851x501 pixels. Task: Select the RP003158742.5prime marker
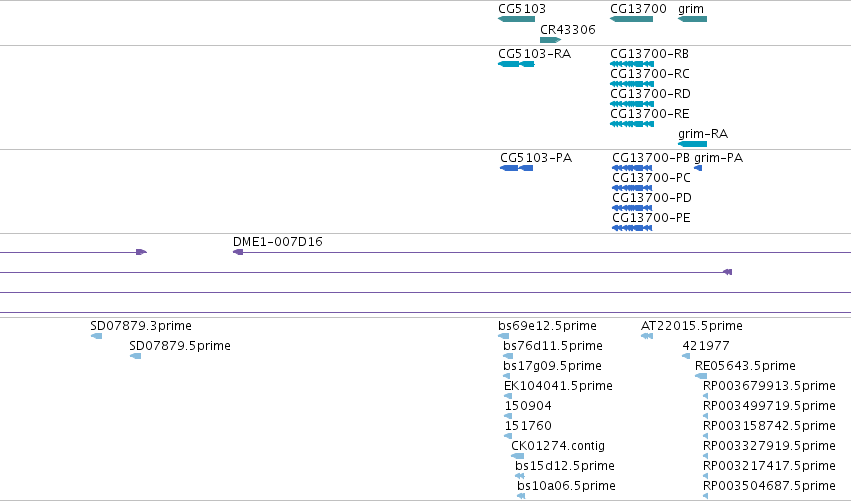click(x=706, y=436)
